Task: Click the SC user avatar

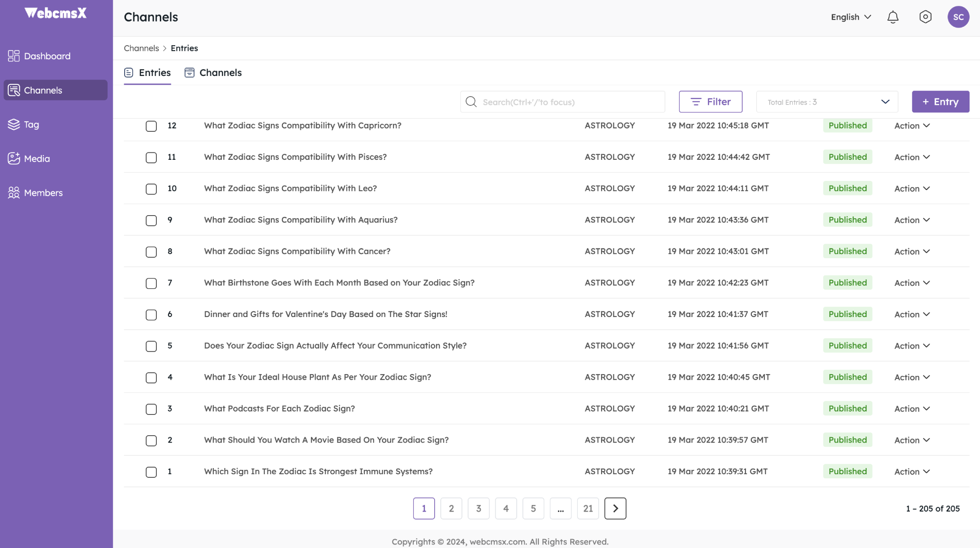Action: pyautogui.click(x=958, y=17)
